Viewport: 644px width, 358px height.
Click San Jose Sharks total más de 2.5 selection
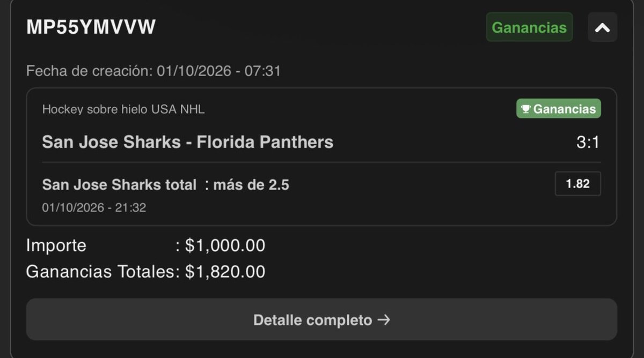click(x=165, y=185)
